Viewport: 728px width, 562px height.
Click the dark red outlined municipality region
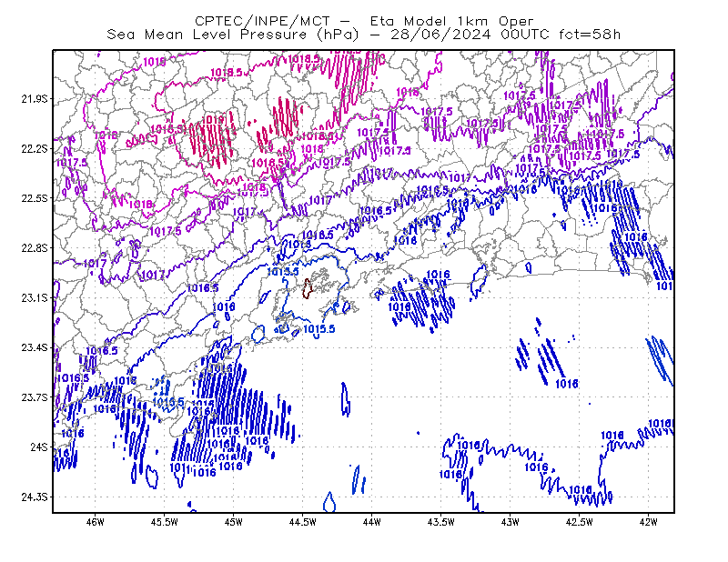coord(307,288)
